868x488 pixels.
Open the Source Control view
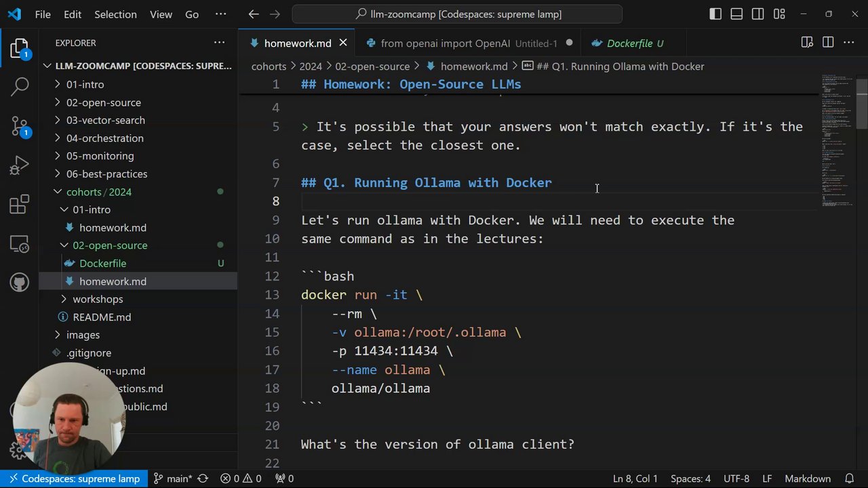[x=20, y=125]
